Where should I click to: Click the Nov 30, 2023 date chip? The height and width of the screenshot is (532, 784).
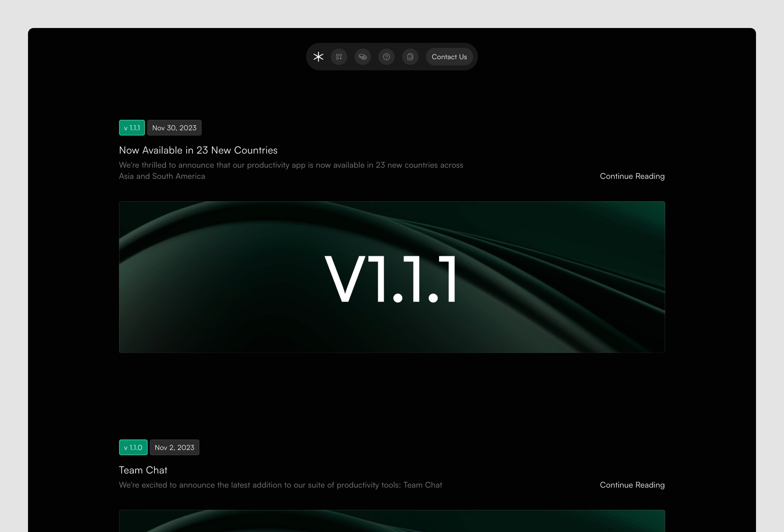(174, 127)
